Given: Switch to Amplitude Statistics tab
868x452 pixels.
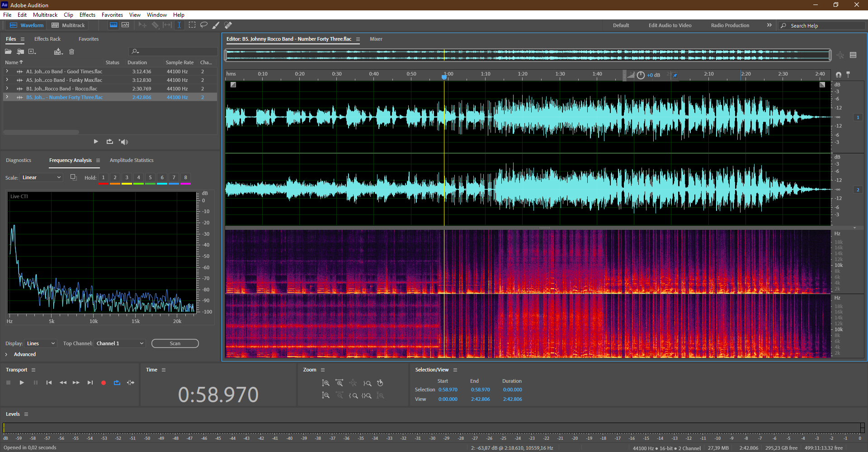Looking at the screenshot, I should click(132, 160).
